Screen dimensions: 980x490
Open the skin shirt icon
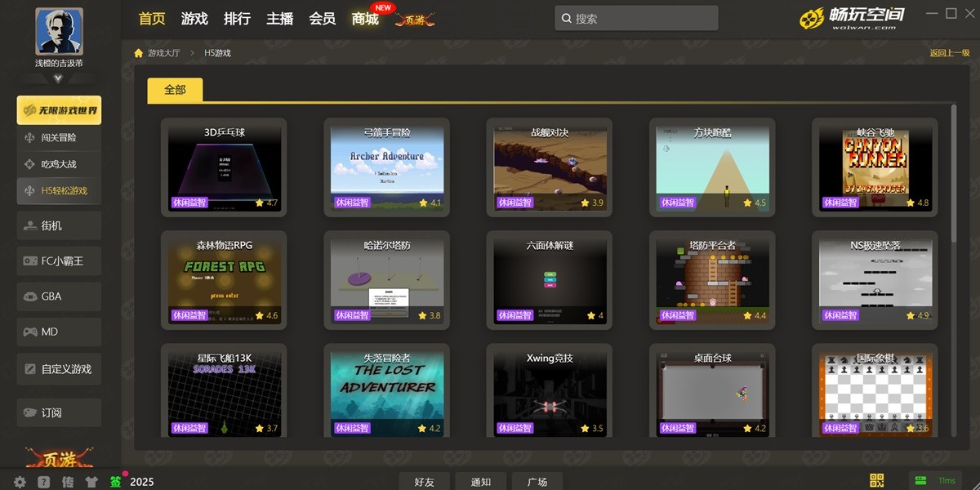(x=91, y=482)
